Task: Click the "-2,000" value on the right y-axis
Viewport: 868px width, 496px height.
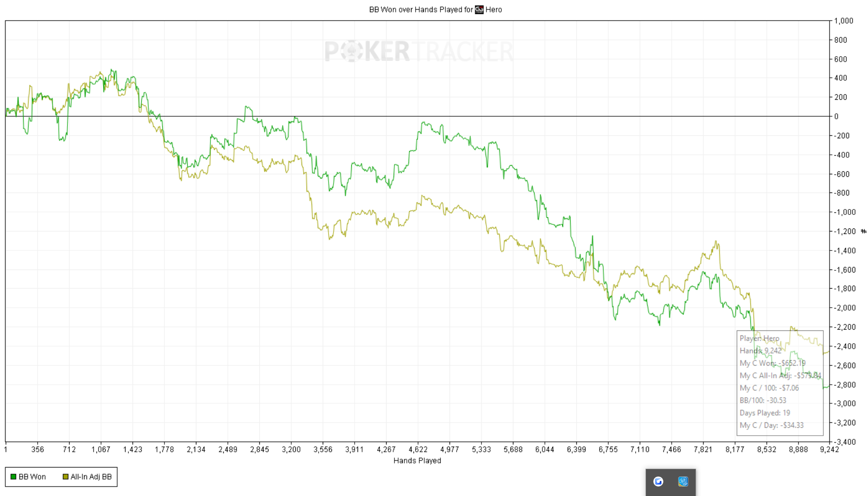Action: pyautogui.click(x=845, y=308)
